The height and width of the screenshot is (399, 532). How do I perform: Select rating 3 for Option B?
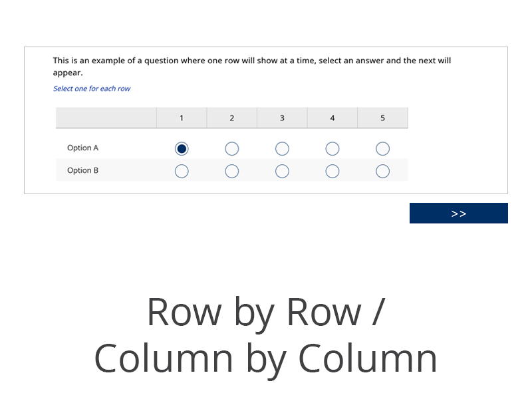282,171
